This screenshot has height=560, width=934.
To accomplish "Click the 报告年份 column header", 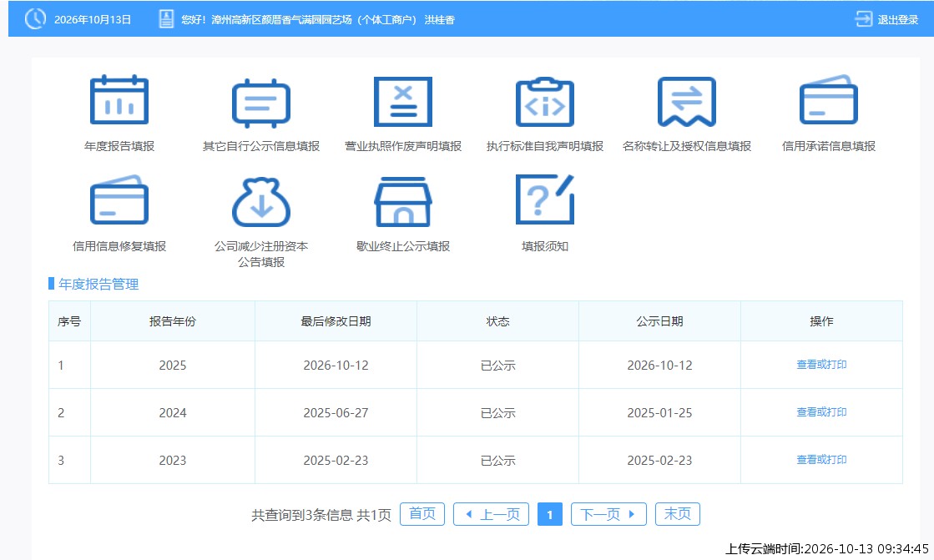I will [x=173, y=321].
